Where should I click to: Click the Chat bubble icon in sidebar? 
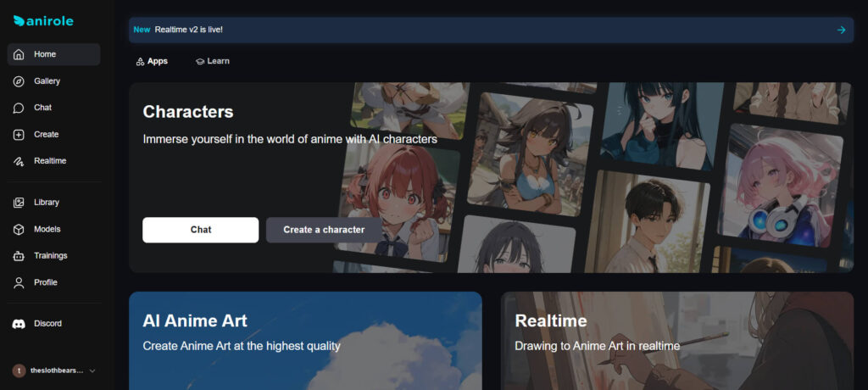19,108
